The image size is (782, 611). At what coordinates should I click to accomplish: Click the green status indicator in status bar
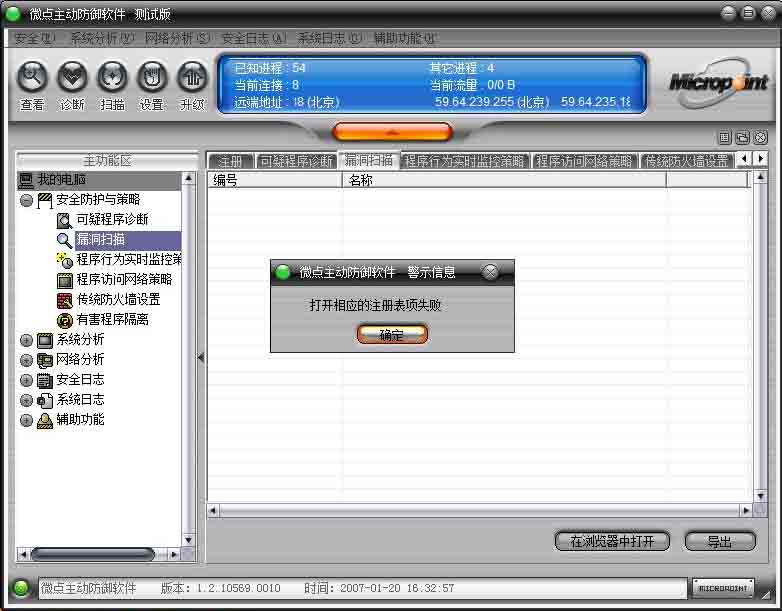21,589
